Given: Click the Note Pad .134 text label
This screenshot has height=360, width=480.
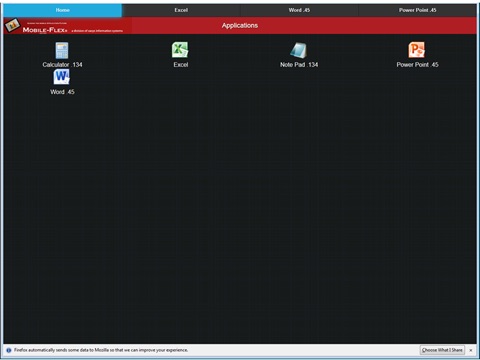Looking at the screenshot, I should point(299,65).
